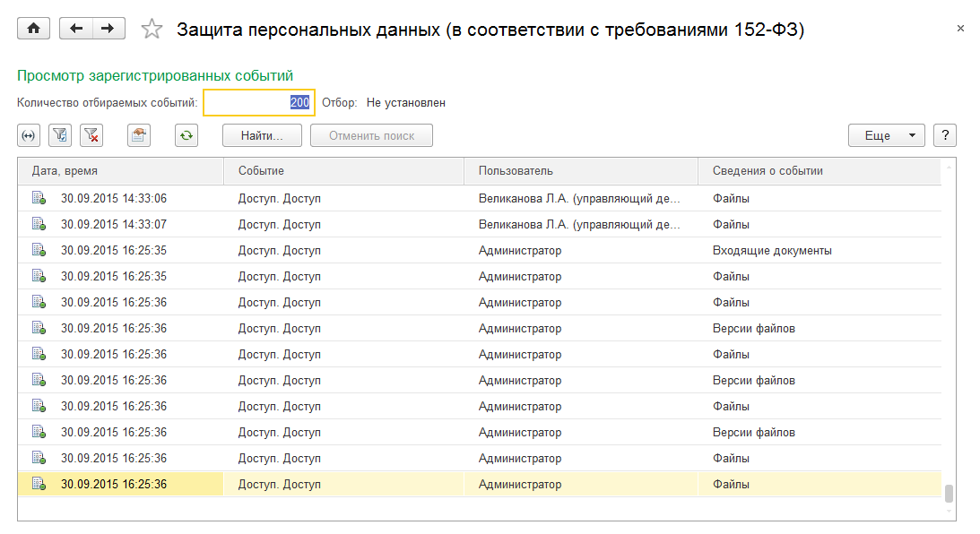Open the filter settings icon
Viewport: 980px width, 534px height.
tap(60, 135)
